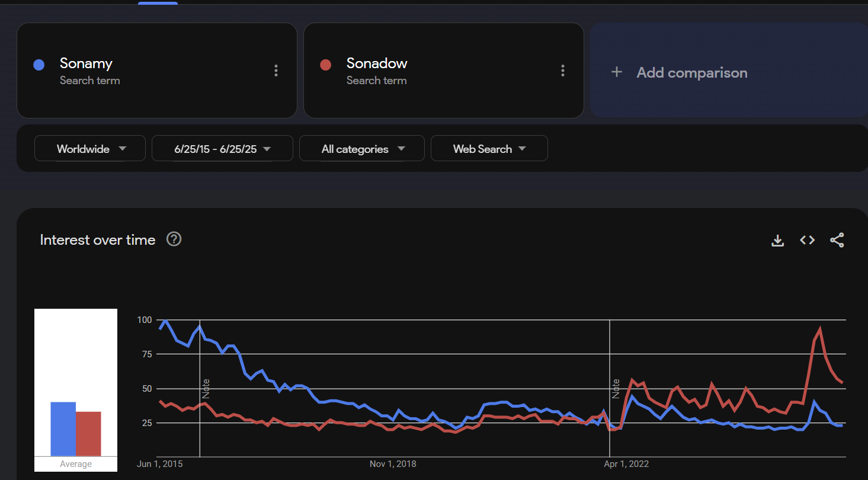
Task: Download the Interest over time data
Action: [777, 240]
